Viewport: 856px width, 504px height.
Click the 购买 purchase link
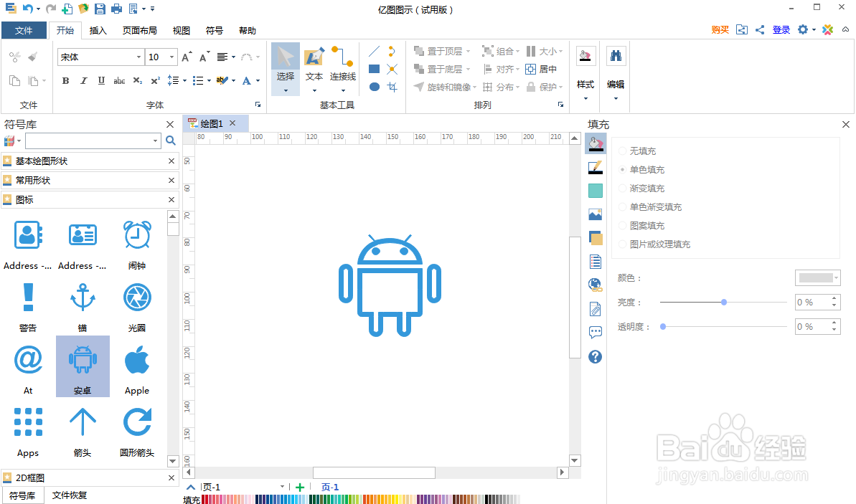pos(720,29)
